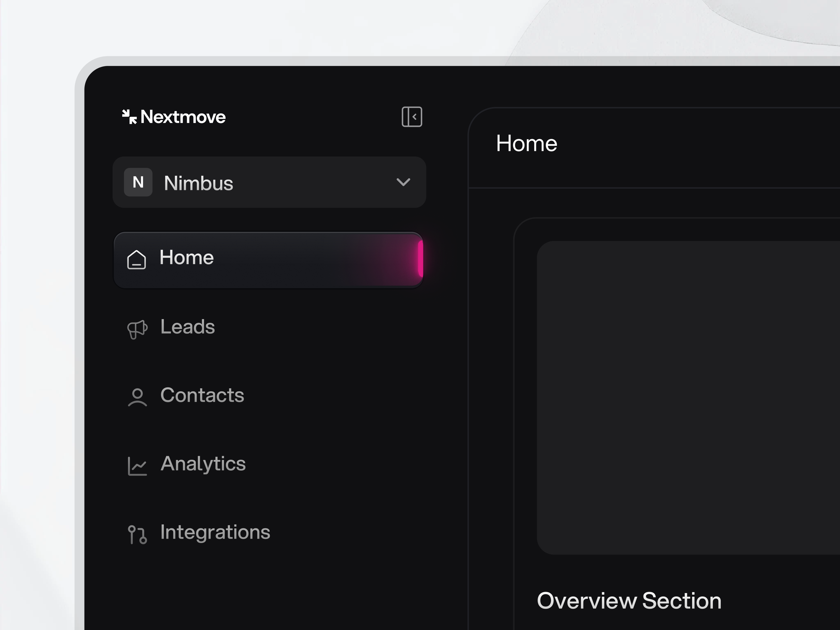Click the Analytics chart icon
The width and height of the screenshot is (840, 630).
(137, 466)
